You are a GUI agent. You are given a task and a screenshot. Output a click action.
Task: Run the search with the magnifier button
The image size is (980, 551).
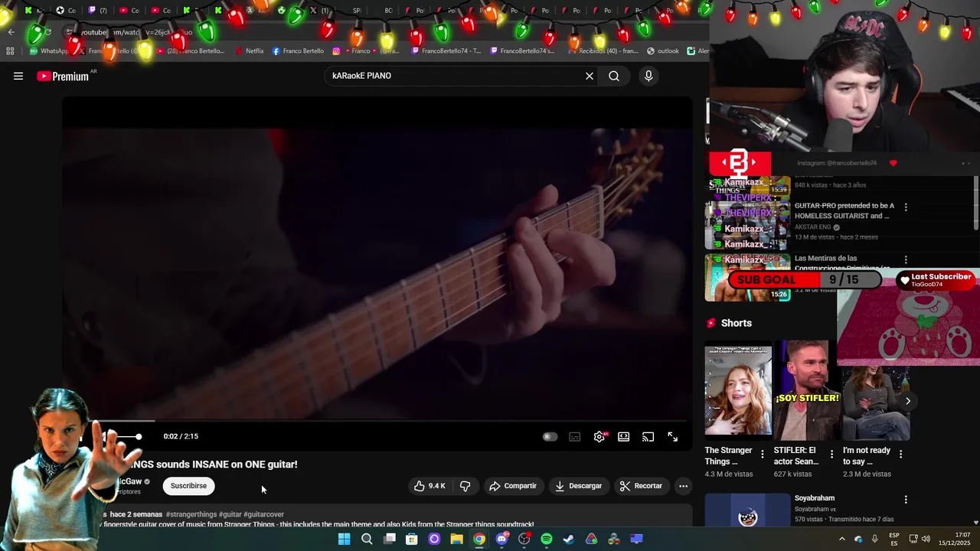tap(614, 76)
